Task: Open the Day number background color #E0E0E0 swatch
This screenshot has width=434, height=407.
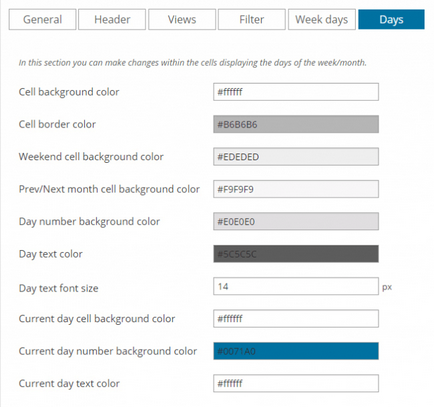Action: (296, 221)
